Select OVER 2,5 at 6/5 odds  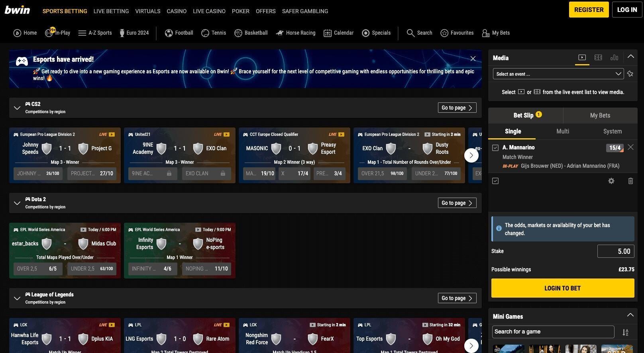click(38, 269)
